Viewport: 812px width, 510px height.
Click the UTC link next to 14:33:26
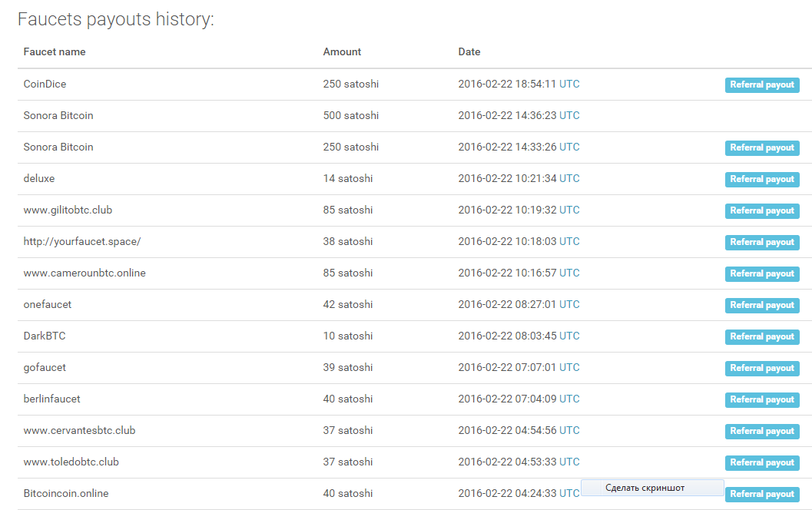[x=569, y=147]
